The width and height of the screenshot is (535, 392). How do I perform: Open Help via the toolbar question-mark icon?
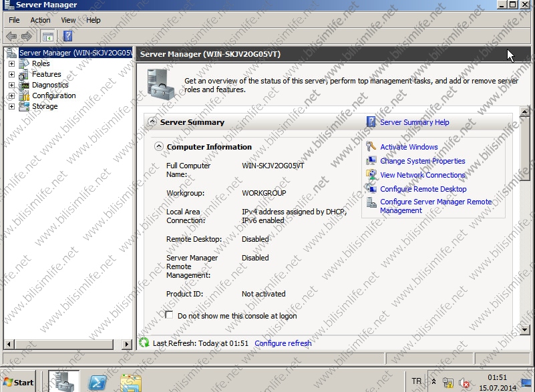coord(68,36)
